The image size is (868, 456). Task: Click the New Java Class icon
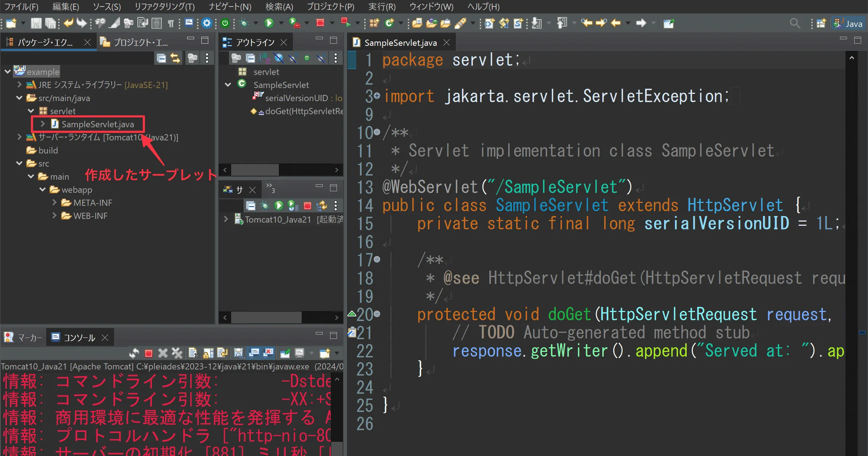(x=389, y=23)
